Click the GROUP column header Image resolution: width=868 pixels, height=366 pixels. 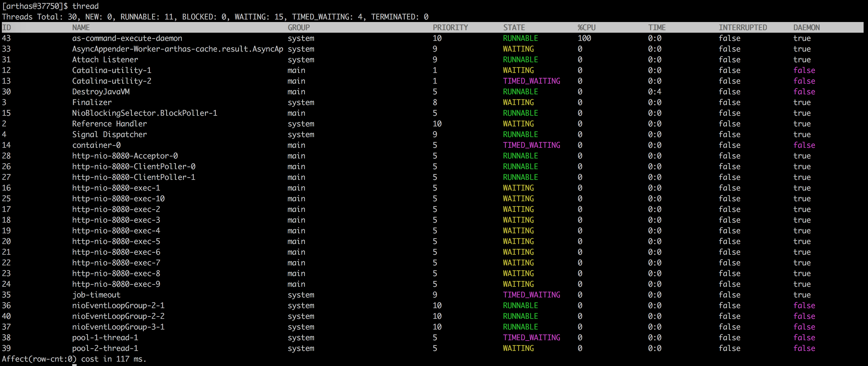tap(299, 27)
